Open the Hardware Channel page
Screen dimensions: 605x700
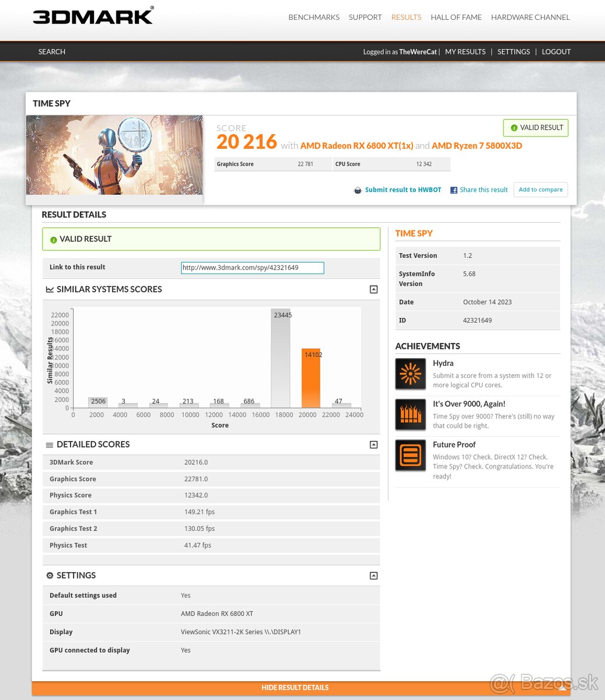(530, 17)
